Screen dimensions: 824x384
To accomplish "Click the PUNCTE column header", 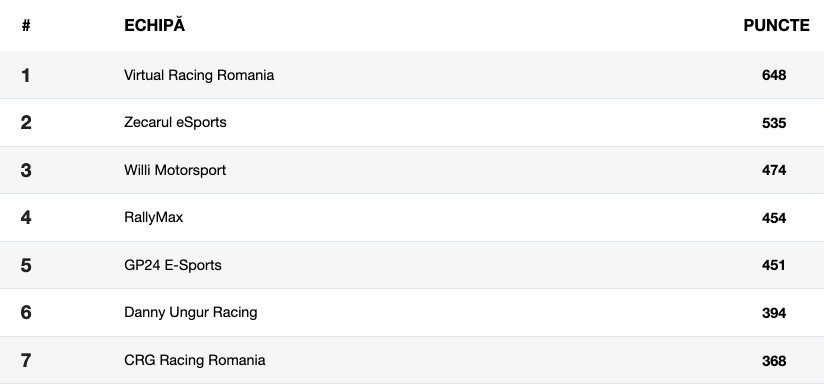I will (x=776, y=25).
